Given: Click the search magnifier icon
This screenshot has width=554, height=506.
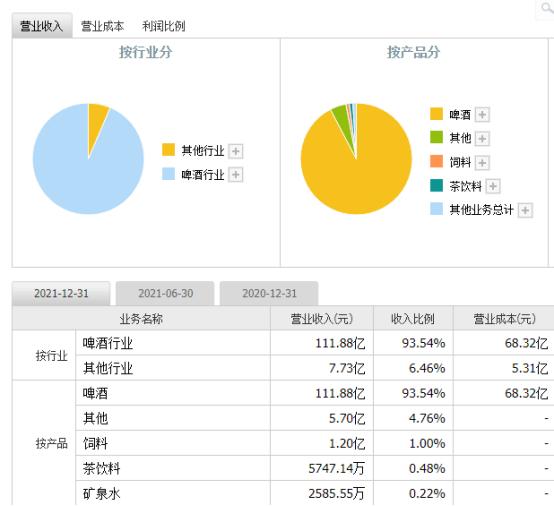Looking at the screenshot, I should coord(548,7).
